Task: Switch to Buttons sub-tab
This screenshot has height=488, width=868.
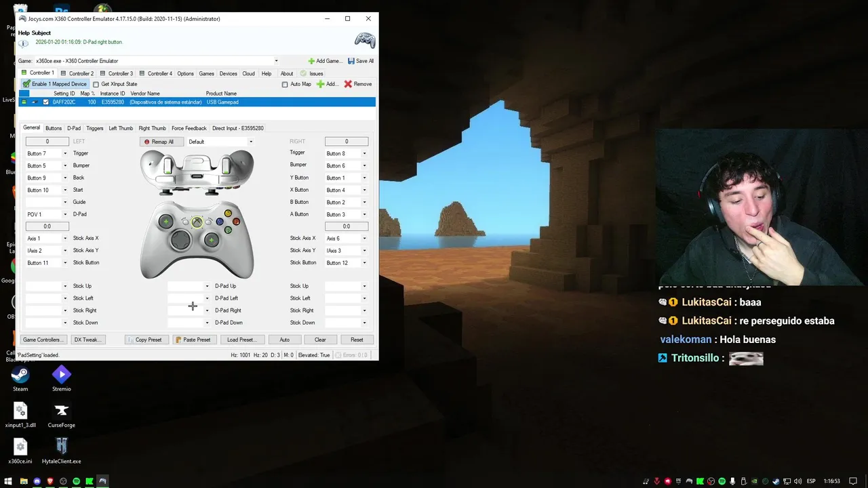Action: [54, 128]
